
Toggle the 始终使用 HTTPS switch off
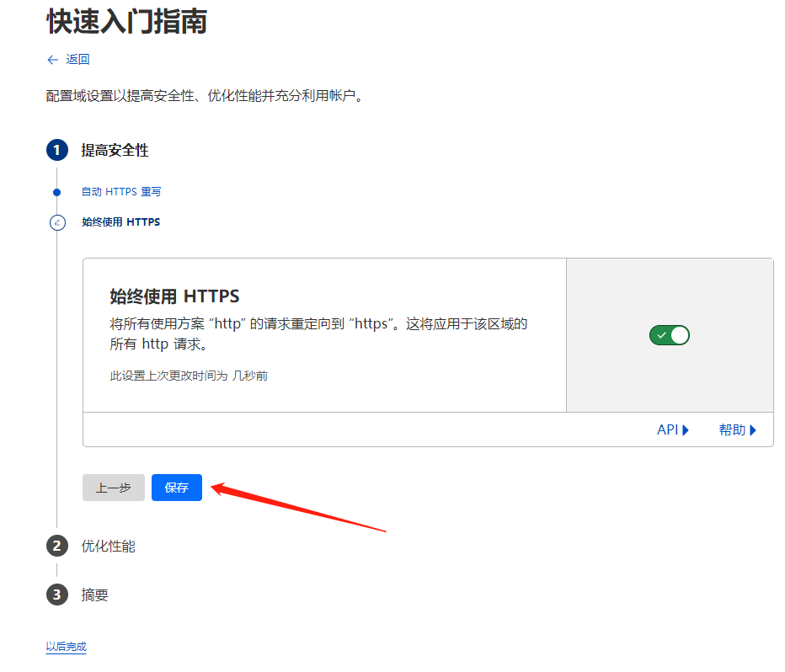coord(670,335)
